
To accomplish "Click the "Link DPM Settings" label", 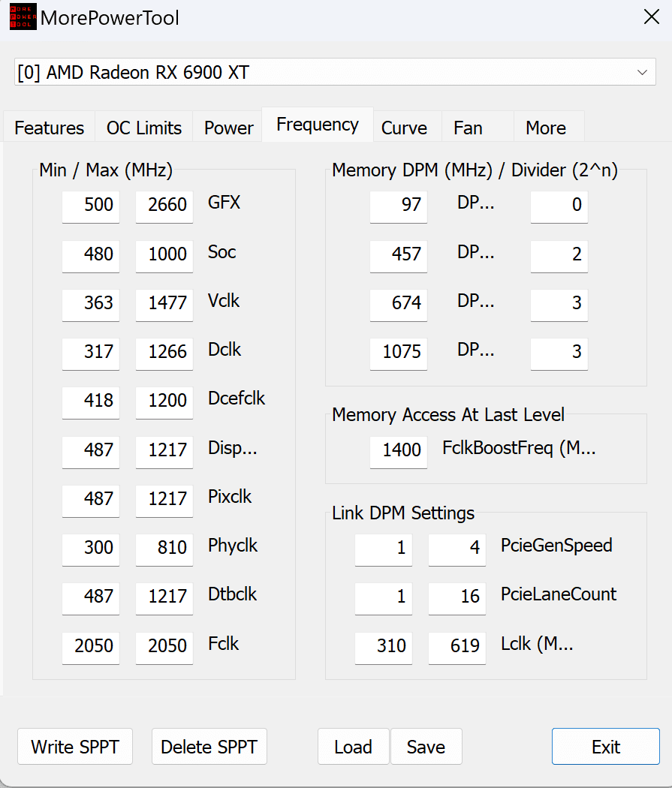I will tap(403, 513).
